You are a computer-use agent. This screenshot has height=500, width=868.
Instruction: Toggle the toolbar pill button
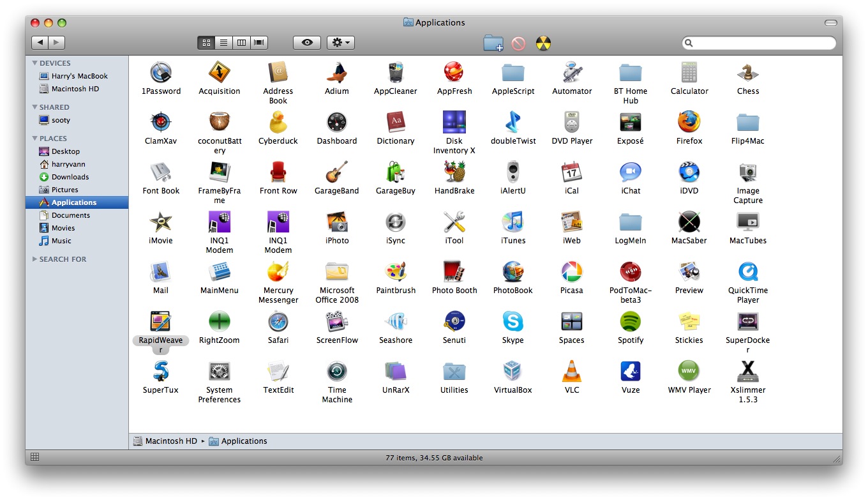click(x=830, y=23)
